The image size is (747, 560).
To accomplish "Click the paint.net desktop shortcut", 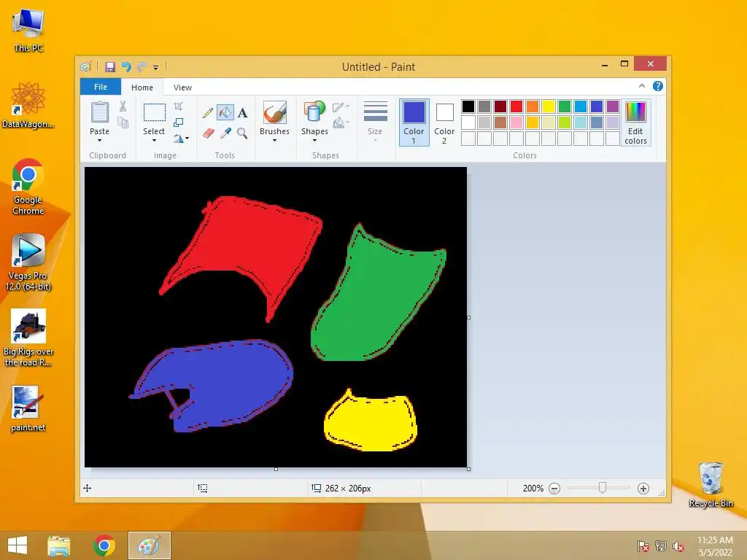I will pyautogui.click(x=28, y=409).
